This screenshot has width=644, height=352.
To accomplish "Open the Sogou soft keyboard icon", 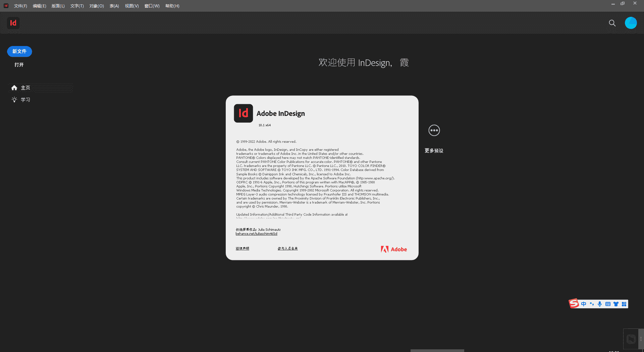I will point(608,304).
